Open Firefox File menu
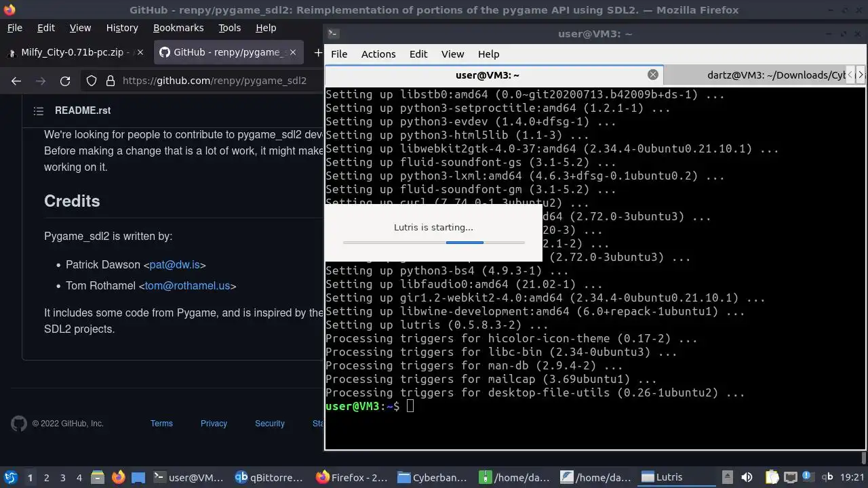This screenshot has height=488, width=868. pyautogui.click(x=14, y=28)
